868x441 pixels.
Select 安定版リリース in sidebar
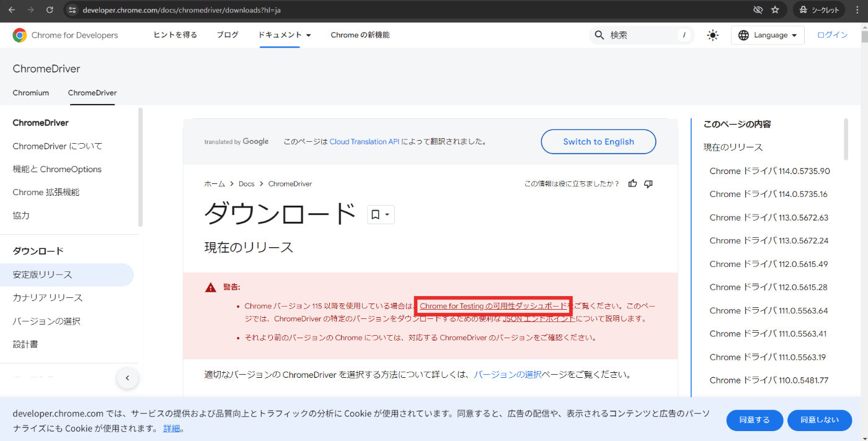click(x=67, y=274)
